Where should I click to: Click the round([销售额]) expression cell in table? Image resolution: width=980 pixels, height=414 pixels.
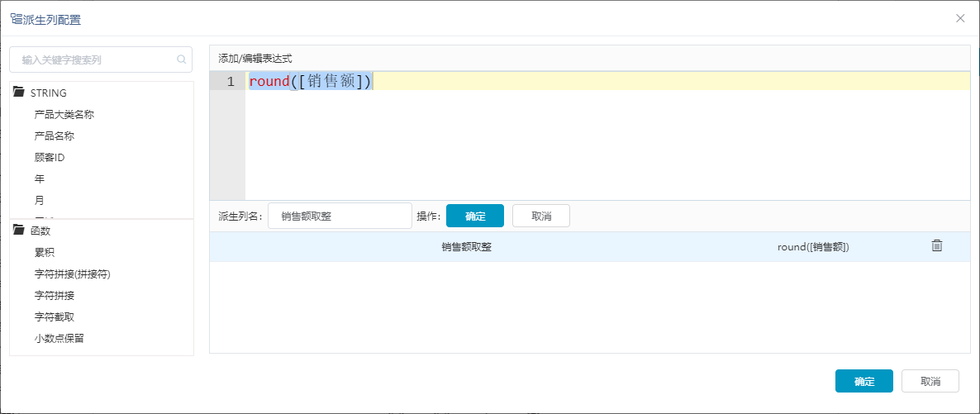click(813, 247)
